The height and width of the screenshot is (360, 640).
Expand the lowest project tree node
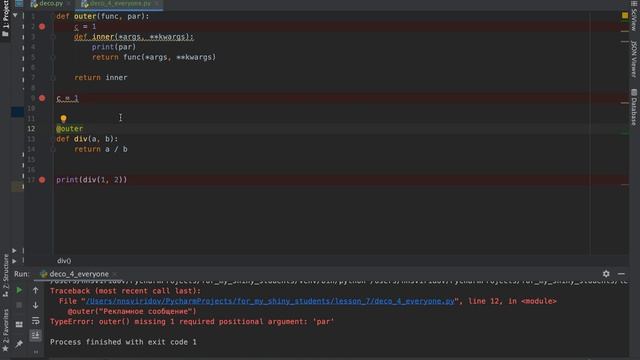tap(14, 261)
